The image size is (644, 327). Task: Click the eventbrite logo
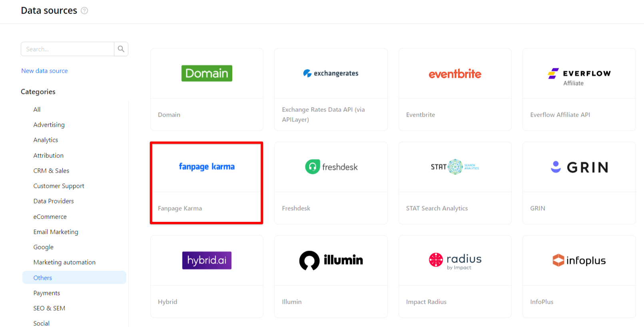455,74
